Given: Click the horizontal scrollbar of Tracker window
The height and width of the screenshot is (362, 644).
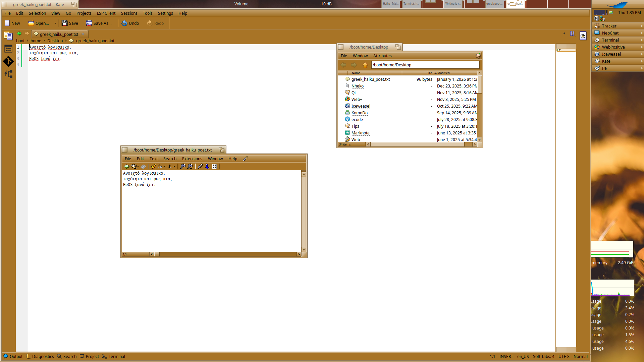Looking at the screenshot, I should [x=417, y=144].
